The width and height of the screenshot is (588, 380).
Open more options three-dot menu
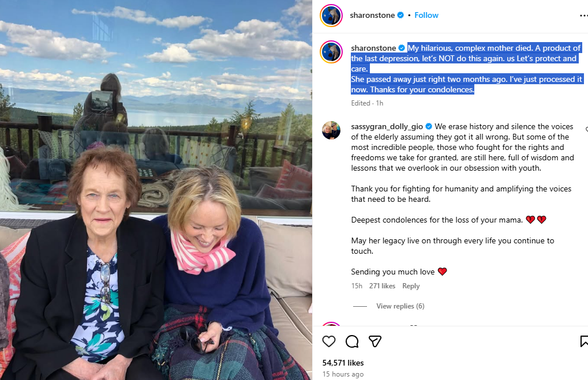point(583,16)
